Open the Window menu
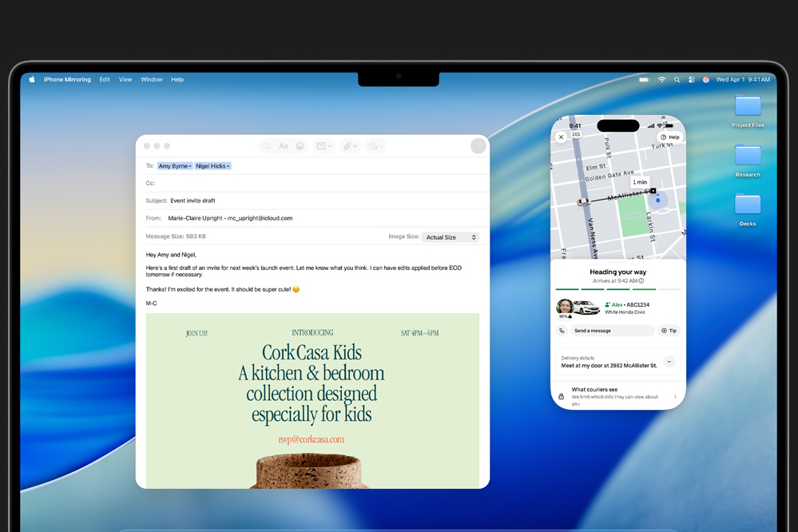This screenshot has width=798, height=532. [x=152, y=79]
